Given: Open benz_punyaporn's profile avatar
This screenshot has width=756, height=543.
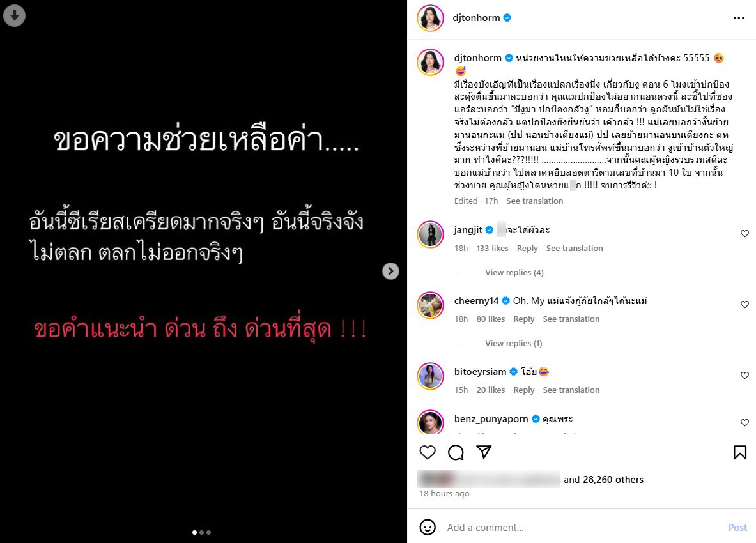Looking at the screenshot, I should (430, 422).
